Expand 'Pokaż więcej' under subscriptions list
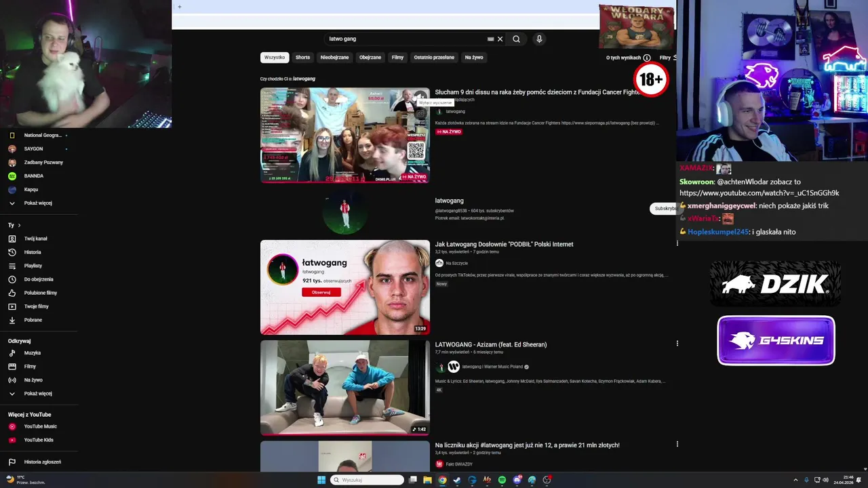This screenshot has width=868, height=488. pyautogui.click(x=37, y=203)
